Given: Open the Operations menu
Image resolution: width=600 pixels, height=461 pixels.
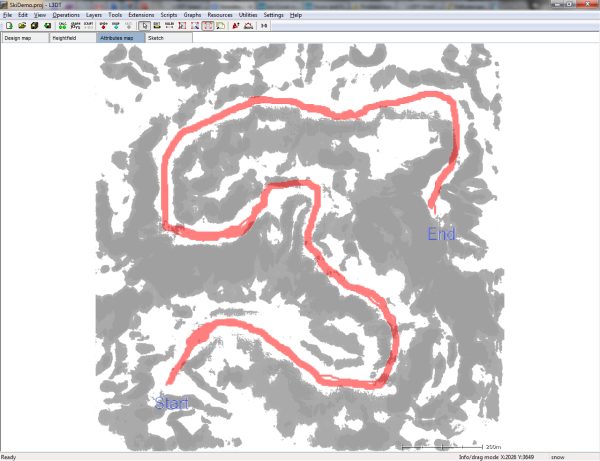Looking at the screenshot, I should [x=66, y=16].
